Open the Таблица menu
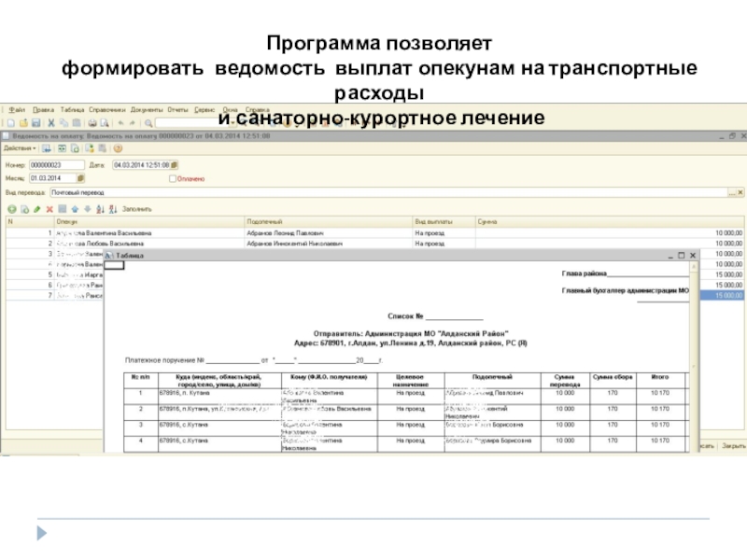This screenshot has height=560, width=747. tap(73, 110)
